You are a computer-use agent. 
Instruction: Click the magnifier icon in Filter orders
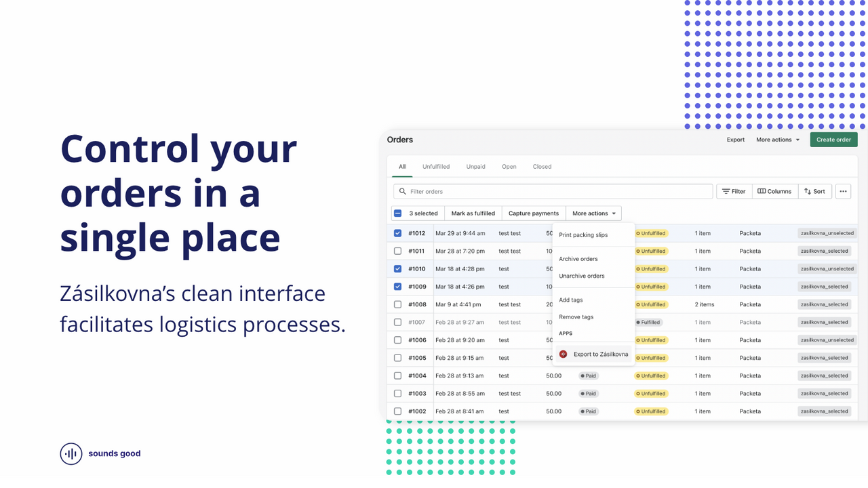403,191
